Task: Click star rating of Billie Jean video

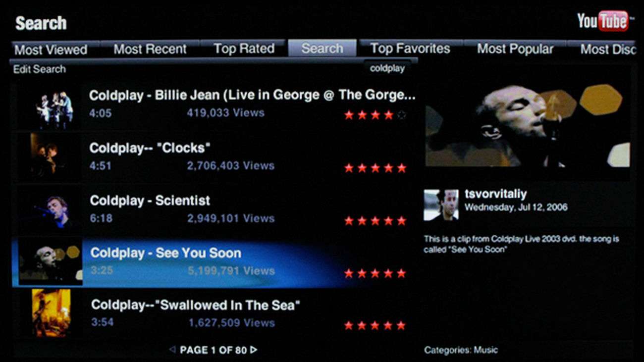Action: [375, 115]
